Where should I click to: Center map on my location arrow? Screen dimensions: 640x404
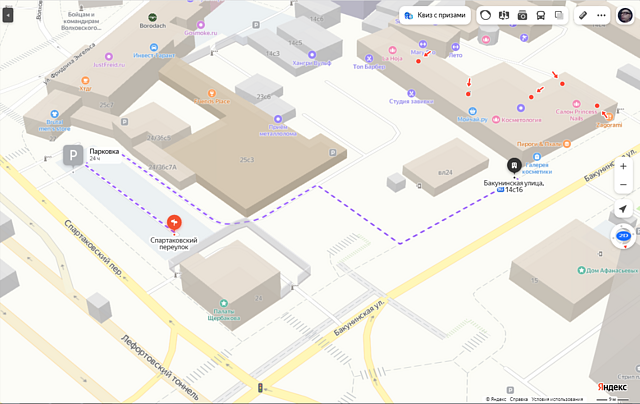[x=623, y=209]
